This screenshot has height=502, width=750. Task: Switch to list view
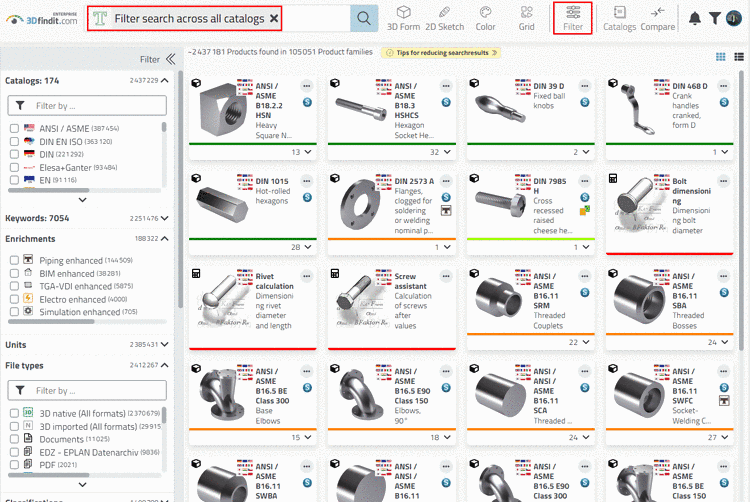[739, 57]
